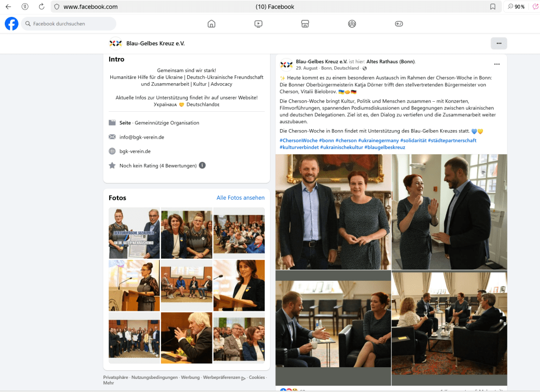Open the certificate photo thumbnail in Fotos

coord(134,233)
